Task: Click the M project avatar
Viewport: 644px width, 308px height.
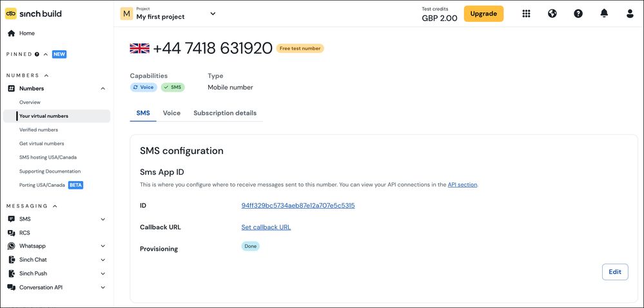Action: pos(126,14)
